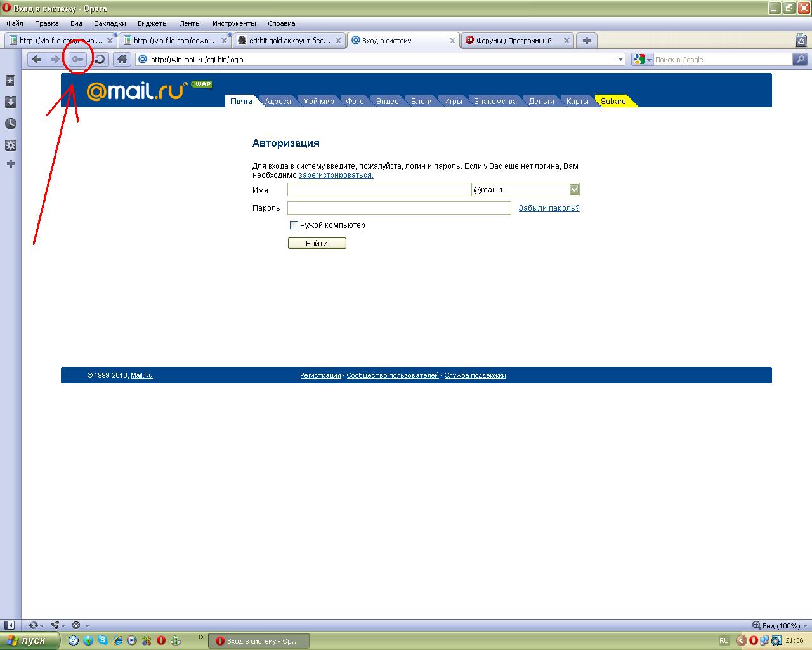Screen dimensions: 812x650
Task: Open the Downloads panel in sidebar
Action: (x=10, y=102)
